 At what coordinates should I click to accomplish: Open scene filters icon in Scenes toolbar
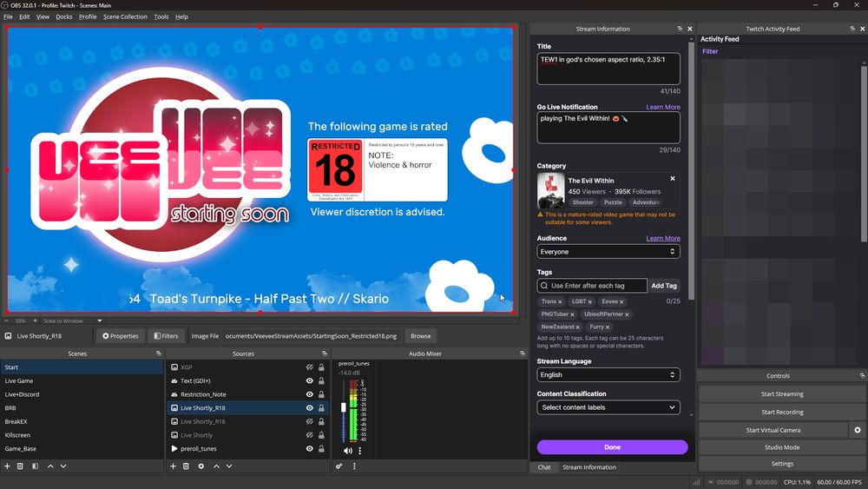coord(35,466)
